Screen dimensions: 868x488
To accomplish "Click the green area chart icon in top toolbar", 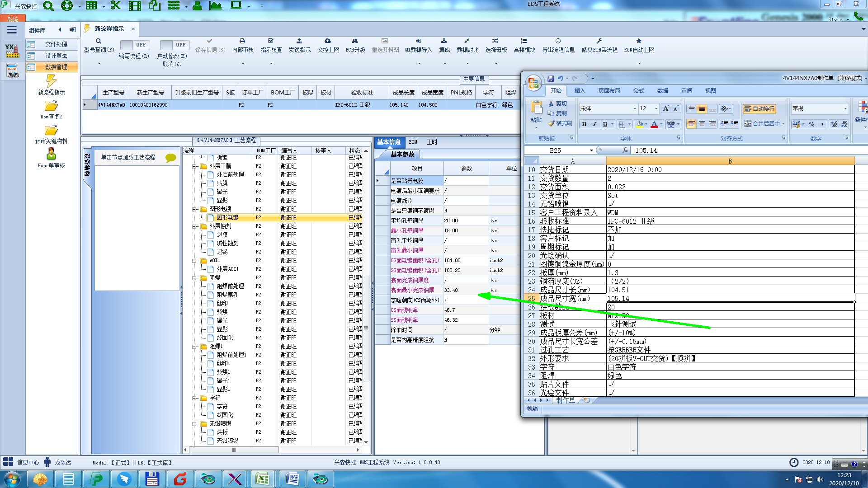I will coord(216,6).
